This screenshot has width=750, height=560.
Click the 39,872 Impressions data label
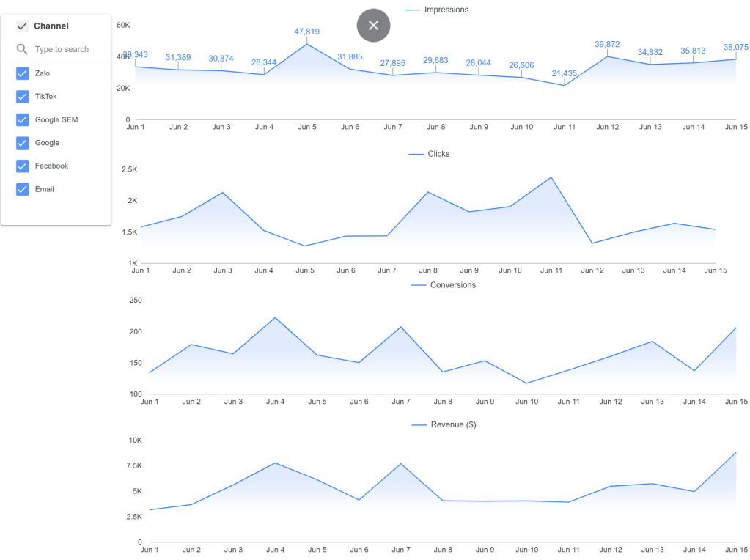pyautogui.click(x=607, y=45)
